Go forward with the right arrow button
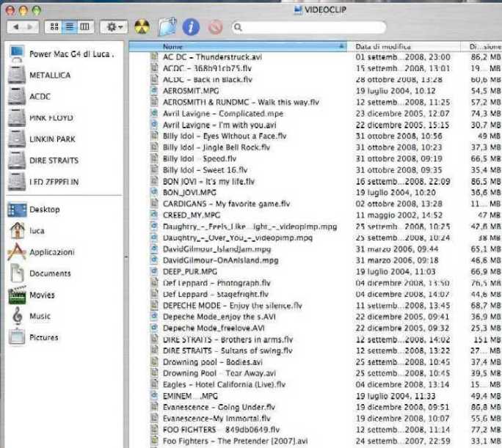Viewport: 502px width, 448px height. (x=31, y=27)
